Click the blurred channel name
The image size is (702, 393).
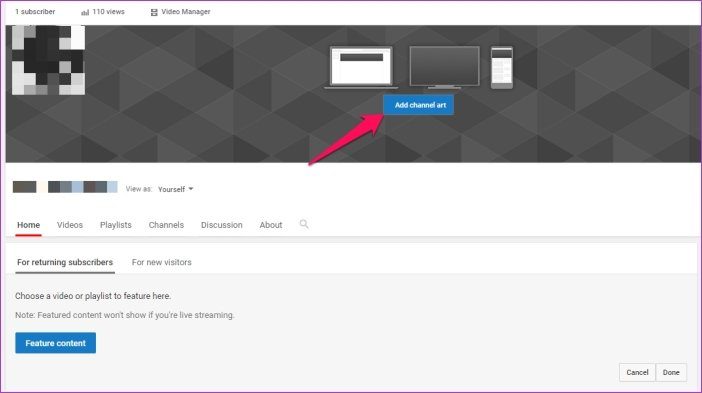[65, 187]
